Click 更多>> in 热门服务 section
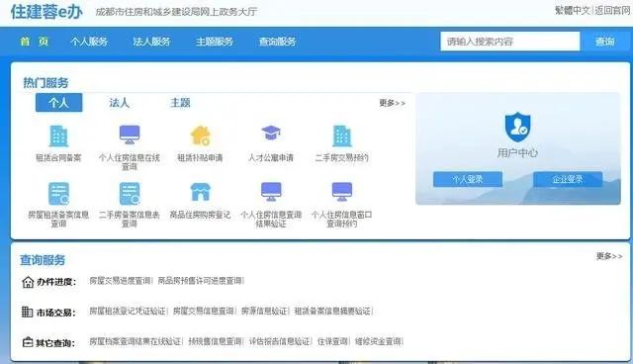Image resolution: width=633 pixels, height=364 pixels. (x=392, y=103)
